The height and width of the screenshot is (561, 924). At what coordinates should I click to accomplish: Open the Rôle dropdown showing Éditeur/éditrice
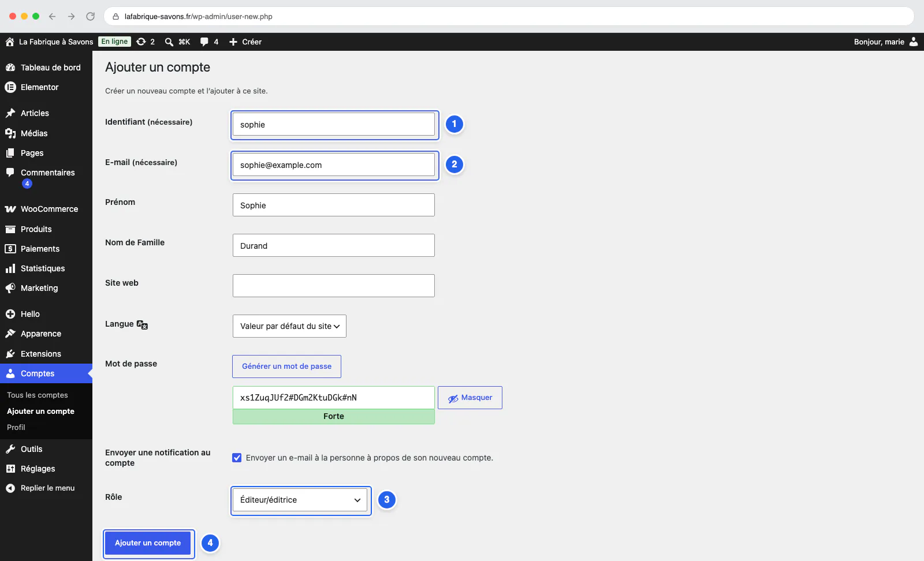coord(300,500)
